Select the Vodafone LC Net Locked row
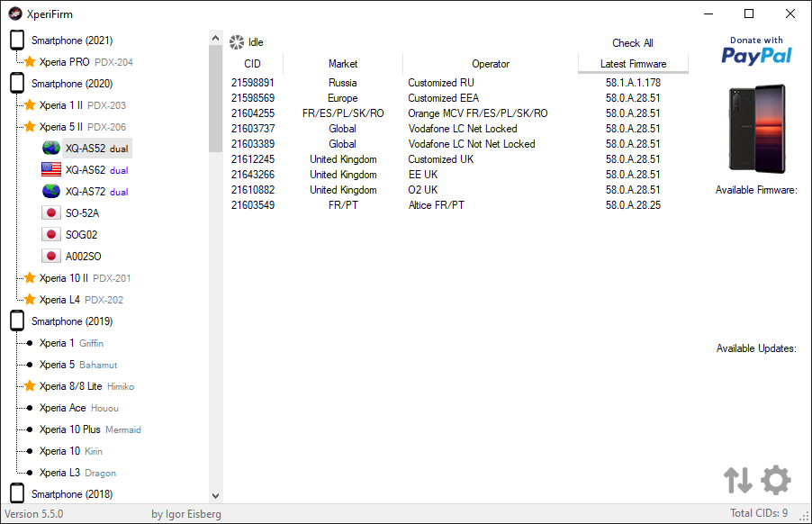Viewport: 812px width, 524px height. (x=456, y=129)
